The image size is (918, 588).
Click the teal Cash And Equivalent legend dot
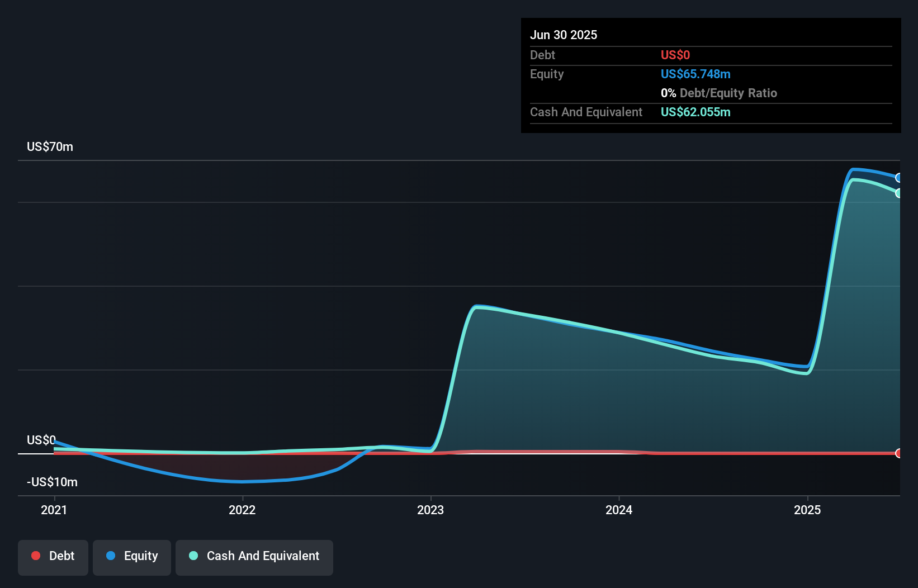tap(193, 556)
